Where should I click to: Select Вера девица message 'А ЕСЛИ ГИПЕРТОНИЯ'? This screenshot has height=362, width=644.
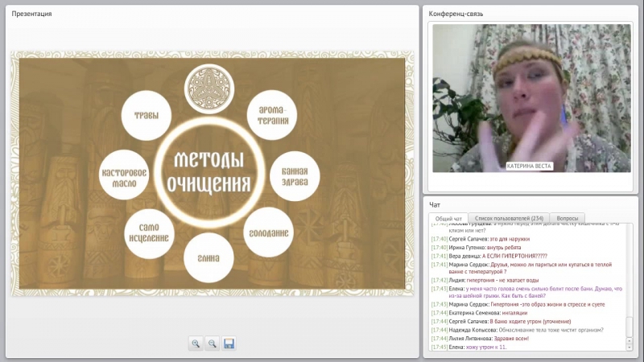click(x=489, y=256)
